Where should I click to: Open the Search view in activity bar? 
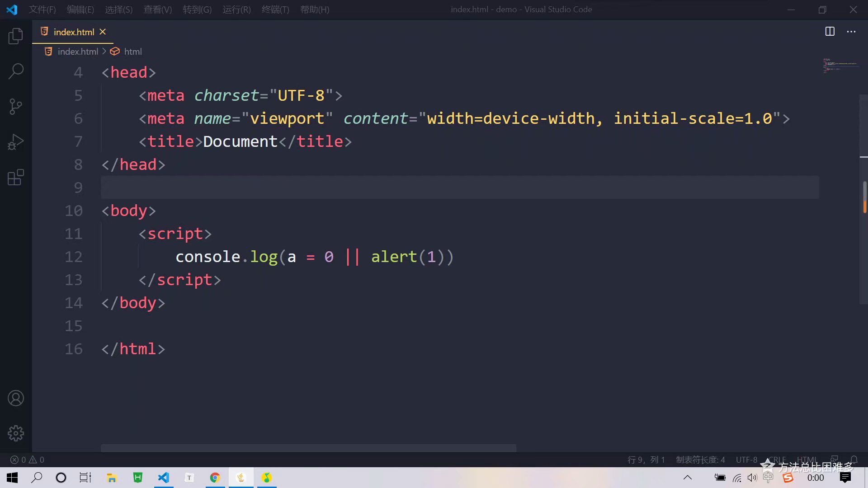[x=16, y=71]
